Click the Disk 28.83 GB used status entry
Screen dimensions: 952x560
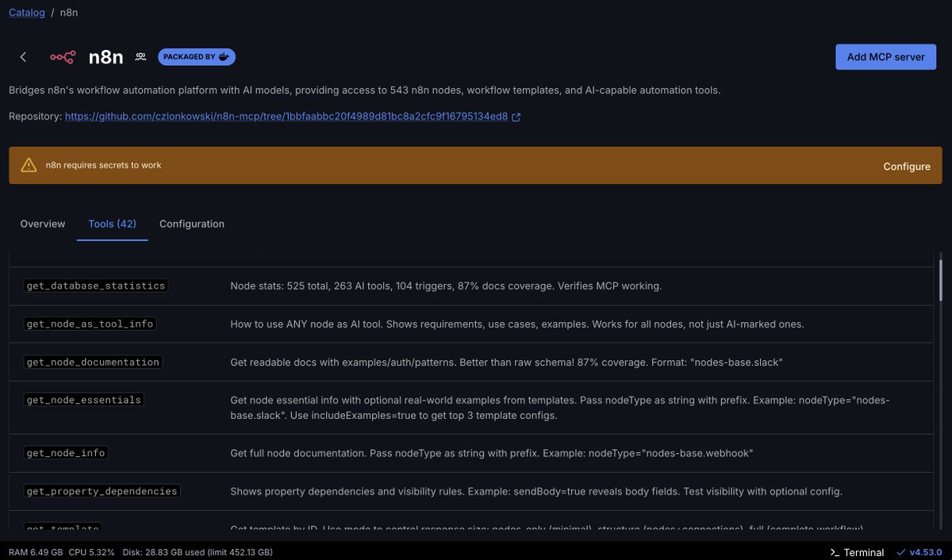(x=198, y=552)
